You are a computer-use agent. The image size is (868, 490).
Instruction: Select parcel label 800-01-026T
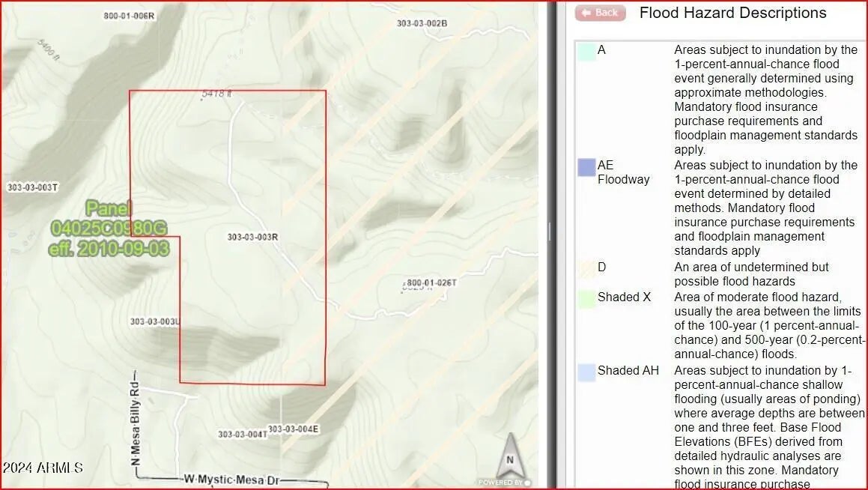click(431, 282)
